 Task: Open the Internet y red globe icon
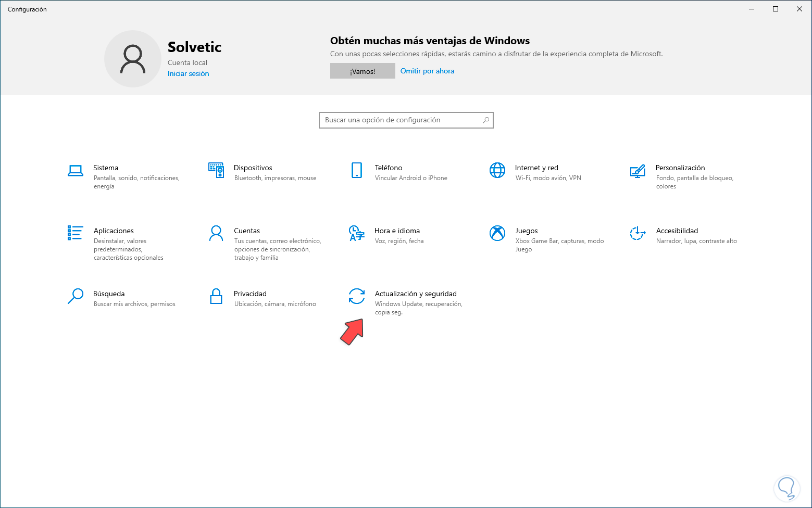pyautogui.click(x=497, y=170)
